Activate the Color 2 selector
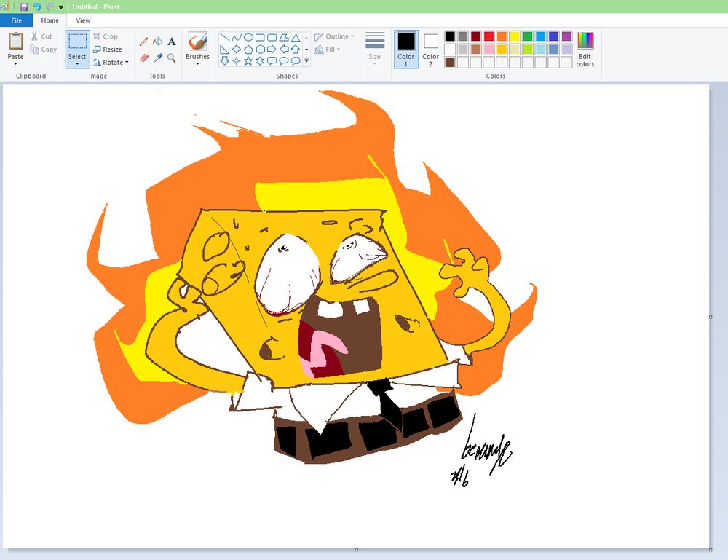The height and width of the screenshot is (560, 728). point(430,50)
